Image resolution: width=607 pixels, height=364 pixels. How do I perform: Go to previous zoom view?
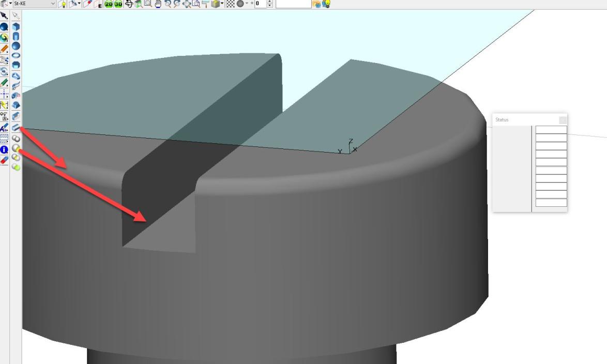(168, 4)
